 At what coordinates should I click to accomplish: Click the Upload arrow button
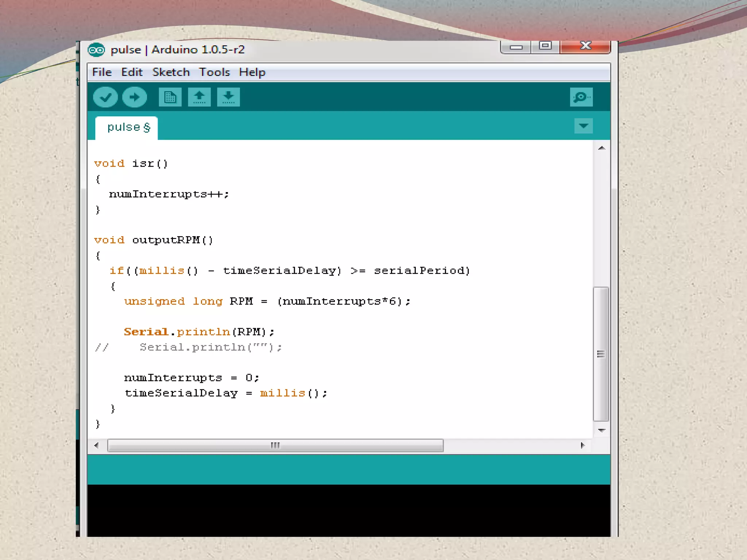click(x=135, y=97)
